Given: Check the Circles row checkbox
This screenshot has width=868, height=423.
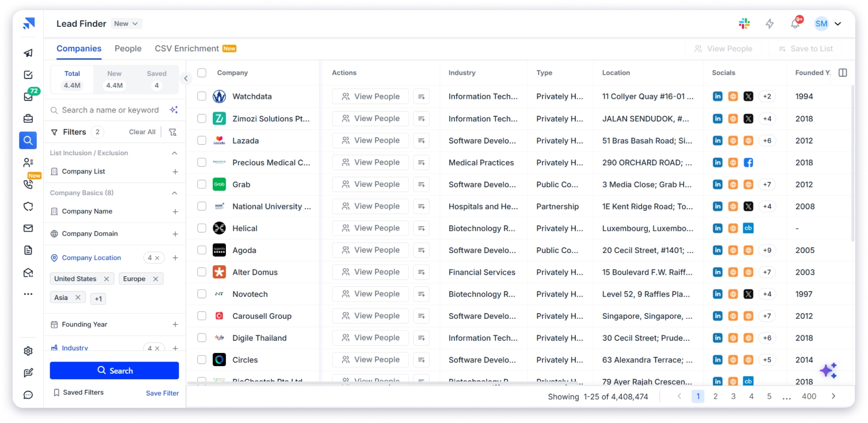Looking at the screenshot, I should (202, 360).
